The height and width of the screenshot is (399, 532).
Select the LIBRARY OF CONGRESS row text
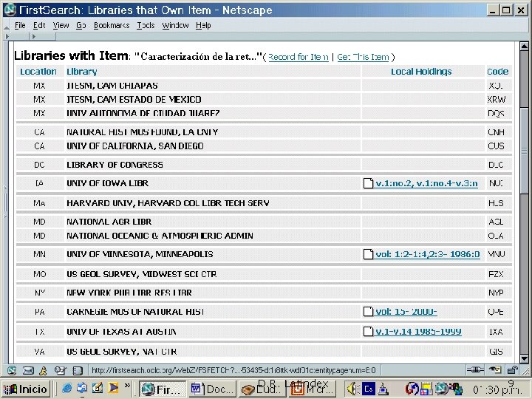pos(115,165)
